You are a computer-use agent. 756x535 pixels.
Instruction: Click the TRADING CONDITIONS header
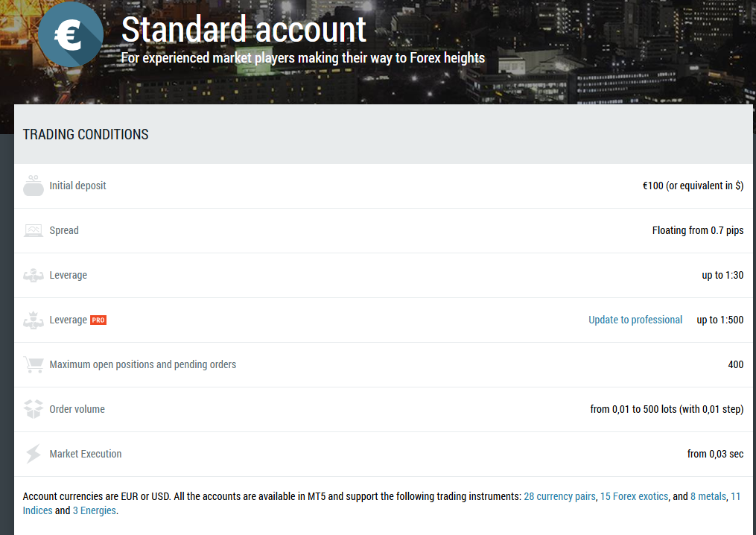[85, 134]
